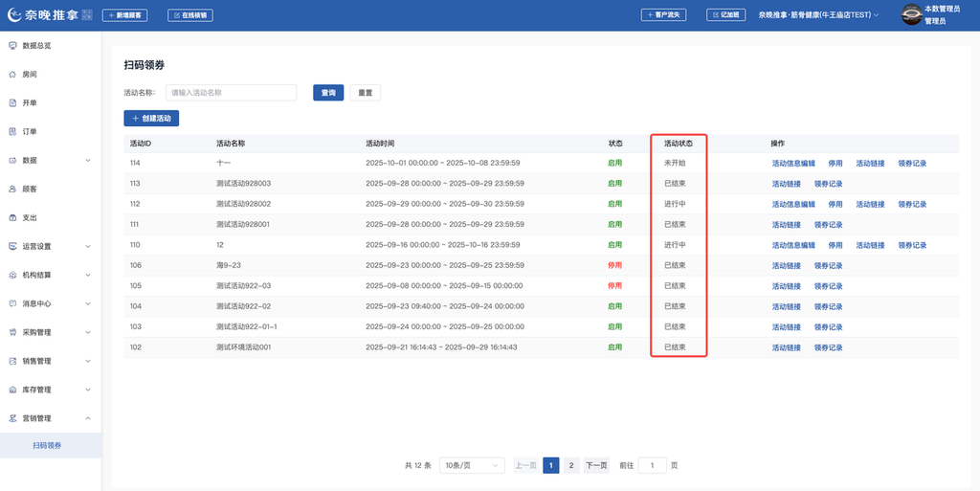Go to page 2 of results
This screenshot has height=491, width=980.
tap(571, 465)
